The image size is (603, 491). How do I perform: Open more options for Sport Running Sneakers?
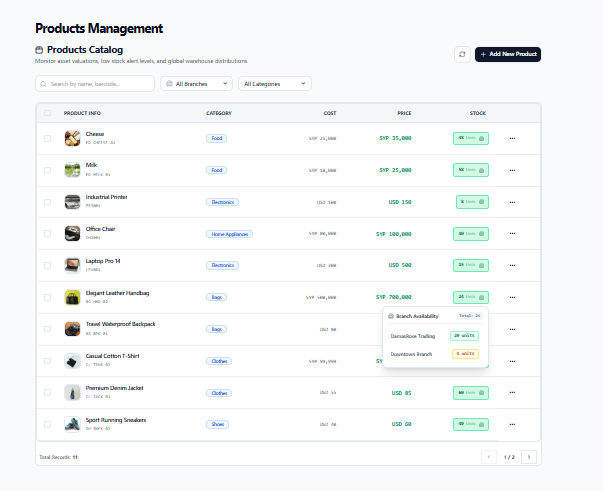[512, 424]
